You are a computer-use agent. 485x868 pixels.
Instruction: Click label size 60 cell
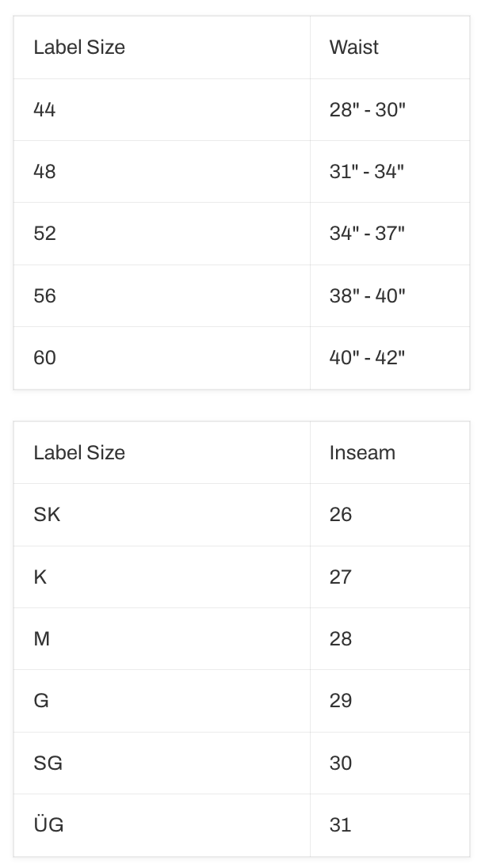coord(44,357)
